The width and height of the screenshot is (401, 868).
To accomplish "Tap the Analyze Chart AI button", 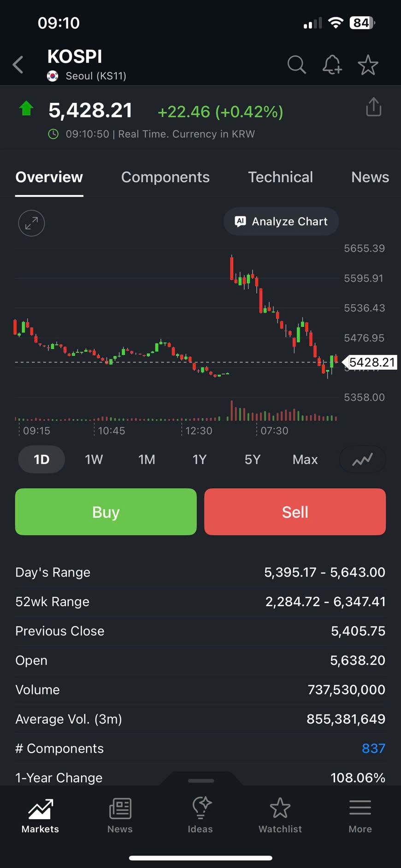I will tap(281, 222).
